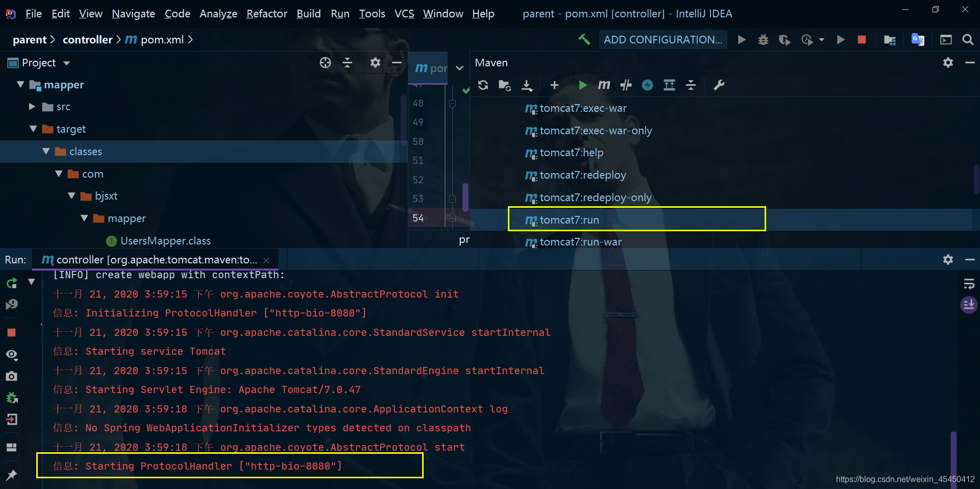980x489 pixels.
Task: Click green Run Maven Build icon
Action: (582, 85)
